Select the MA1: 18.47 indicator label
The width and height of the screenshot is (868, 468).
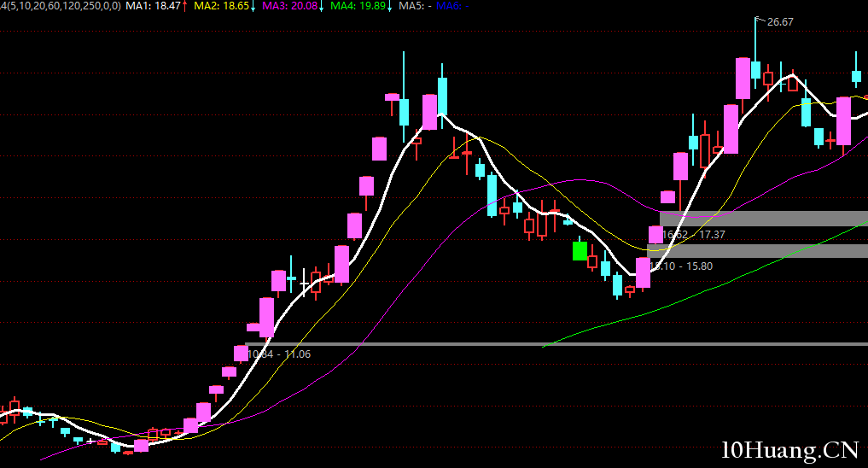[152, 6]
